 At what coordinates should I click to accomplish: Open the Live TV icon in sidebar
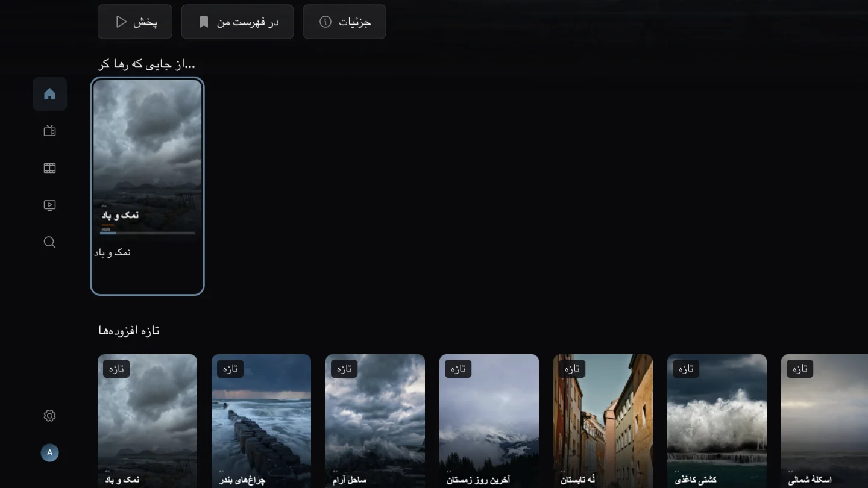[49, 131]
